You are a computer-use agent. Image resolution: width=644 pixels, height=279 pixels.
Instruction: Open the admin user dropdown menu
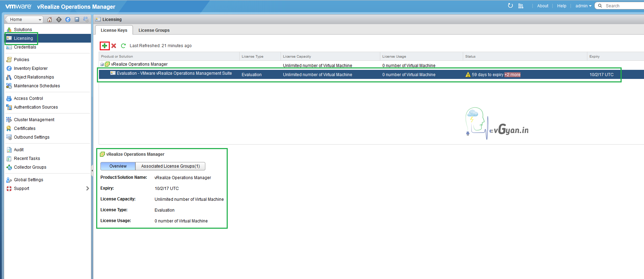(583, 6)
